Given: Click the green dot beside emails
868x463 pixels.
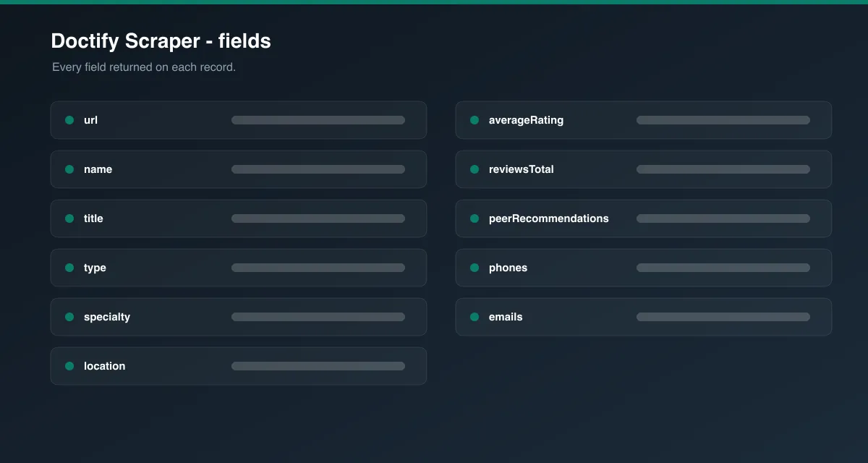Looking at the screenshot, I should tap(475, 317).
